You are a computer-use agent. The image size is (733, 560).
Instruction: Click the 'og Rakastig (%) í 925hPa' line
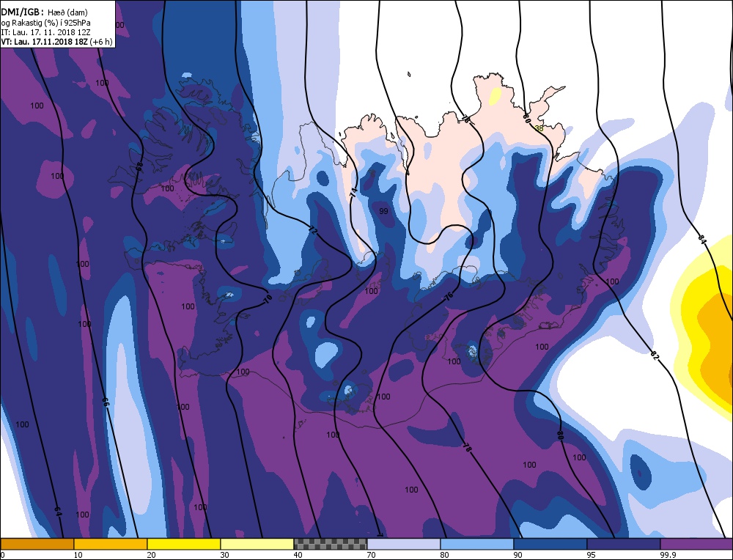coord(45,23)
